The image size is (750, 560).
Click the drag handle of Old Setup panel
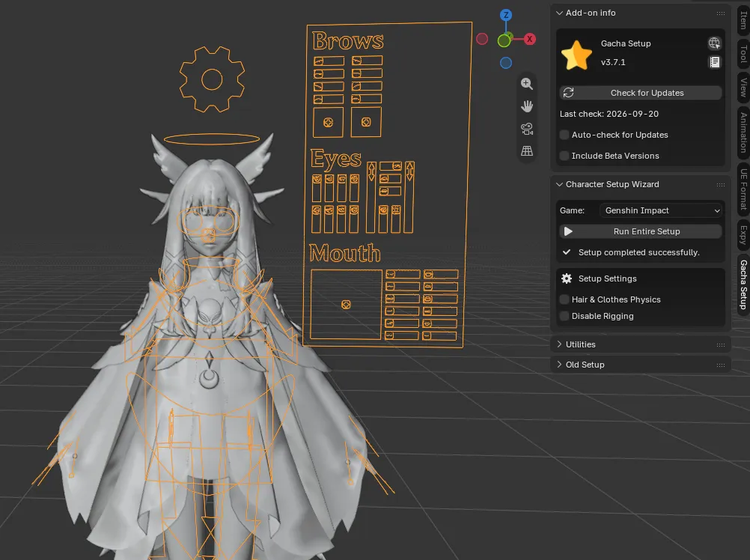[x=721, y=365]
